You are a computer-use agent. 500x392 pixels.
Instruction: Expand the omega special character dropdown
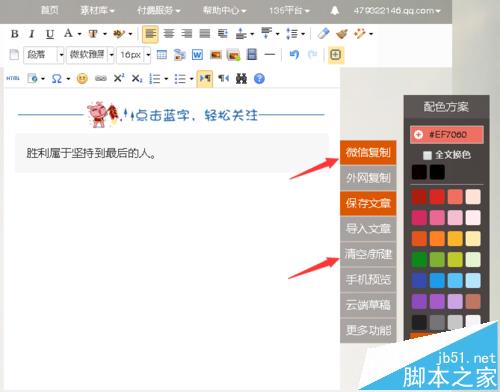coord(68,79)
